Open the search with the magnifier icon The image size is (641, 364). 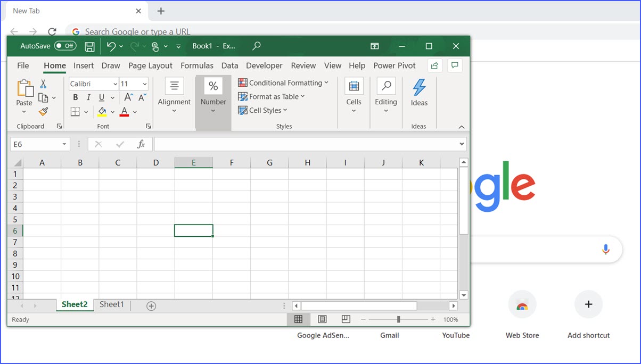tap(256, 46)
